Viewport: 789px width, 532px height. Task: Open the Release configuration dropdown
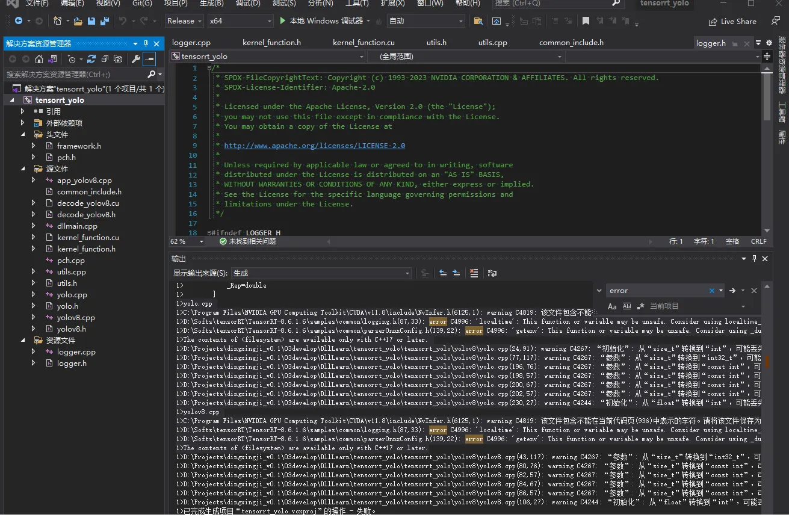pos(184,21)
